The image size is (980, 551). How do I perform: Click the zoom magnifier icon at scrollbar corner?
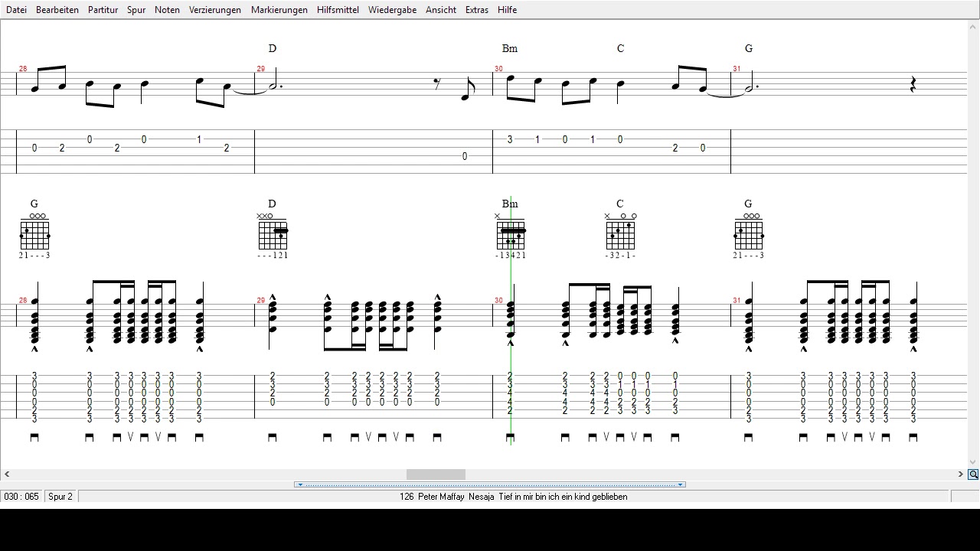[973, 474]
